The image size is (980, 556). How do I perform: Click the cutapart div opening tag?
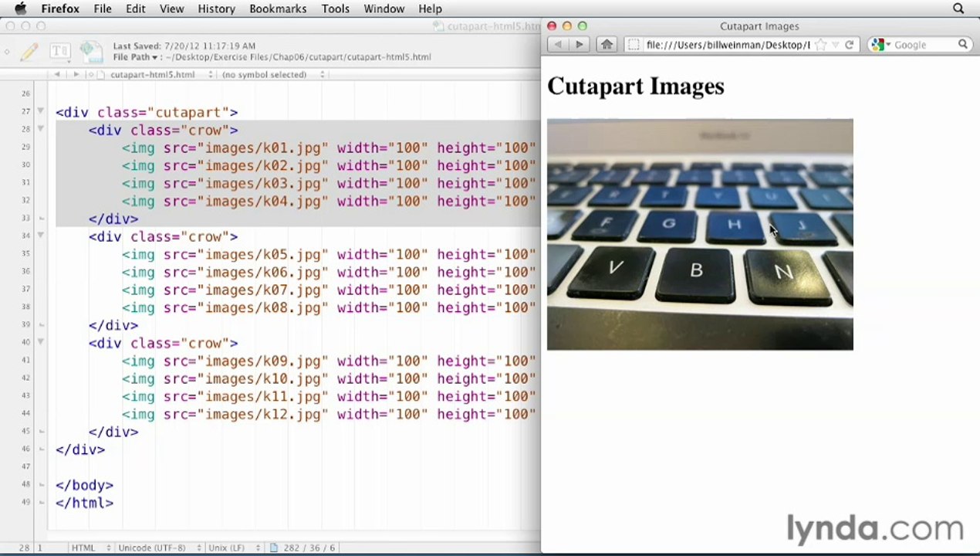coord(147,112)
